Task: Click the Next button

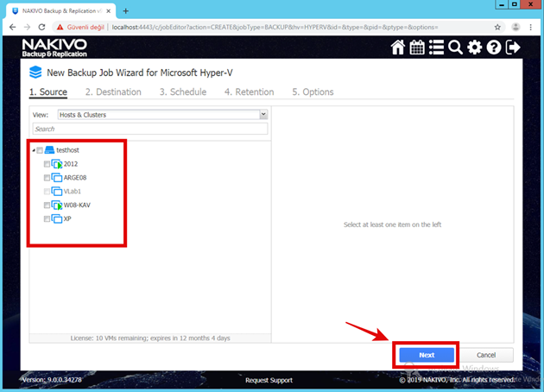Action: (x=427, y=355)
